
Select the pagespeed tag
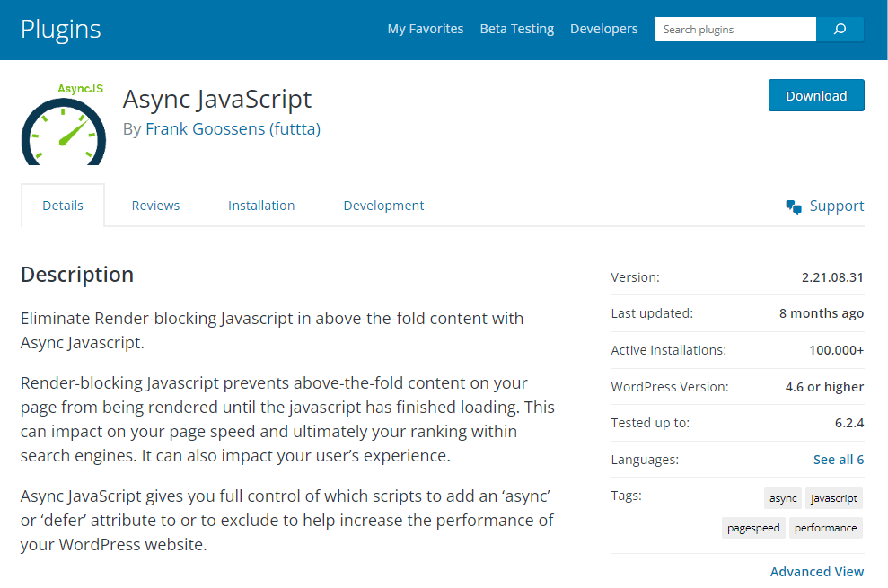point(753,527)
